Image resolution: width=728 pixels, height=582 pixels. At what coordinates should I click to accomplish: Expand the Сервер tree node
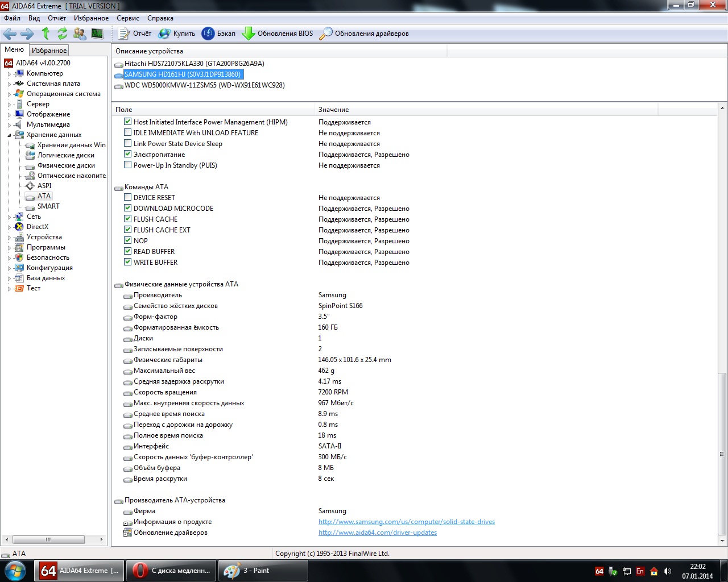pyautogui.click(x=9, y=105)
